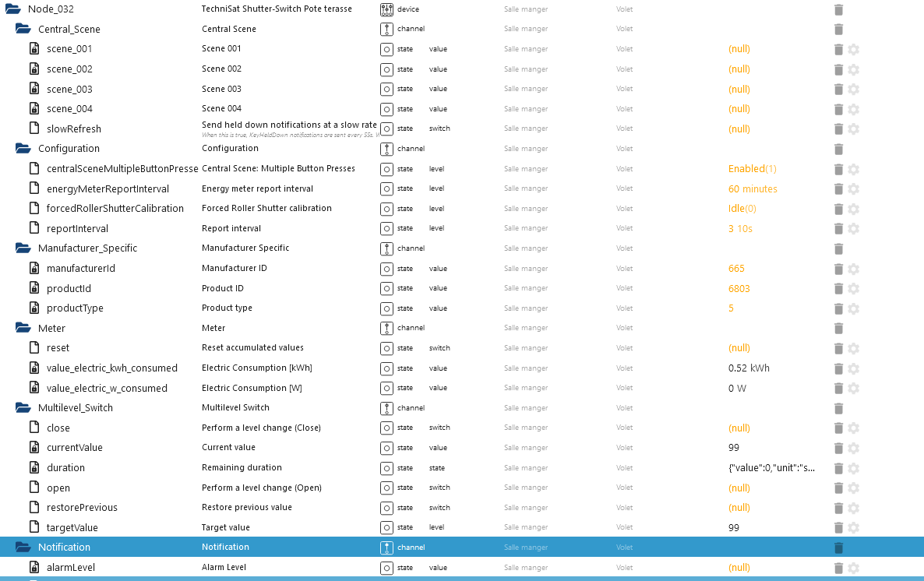Click the Enabled(1) value for multiple button presses

point(752,169)
